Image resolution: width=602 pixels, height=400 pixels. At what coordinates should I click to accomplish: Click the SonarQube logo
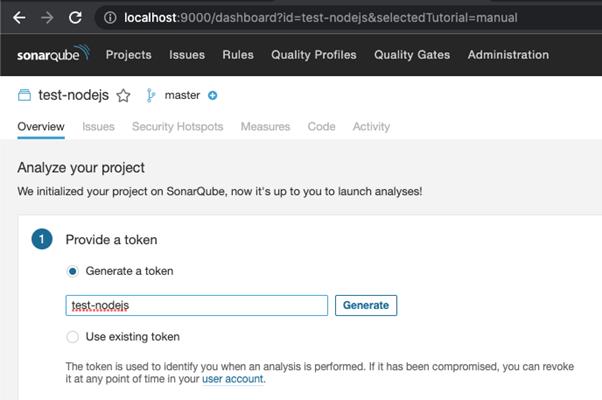pos(53,54)
